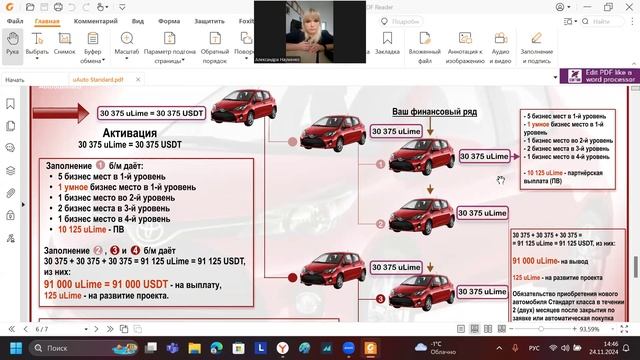
Task: Close the uAuto Standard.pdf tab
Action: [138, 80]
